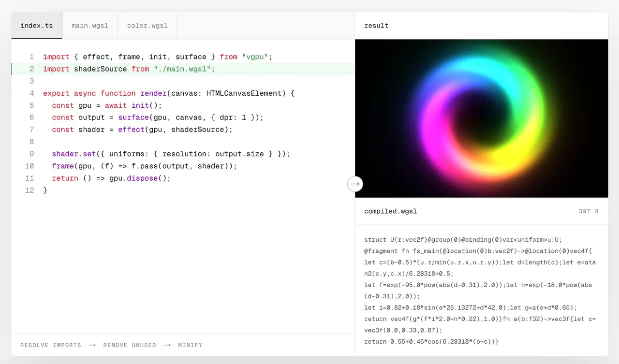This screenshot has height=364, width=619.
Task: Open the color.wgsl tab
Action: pos(147,26)
